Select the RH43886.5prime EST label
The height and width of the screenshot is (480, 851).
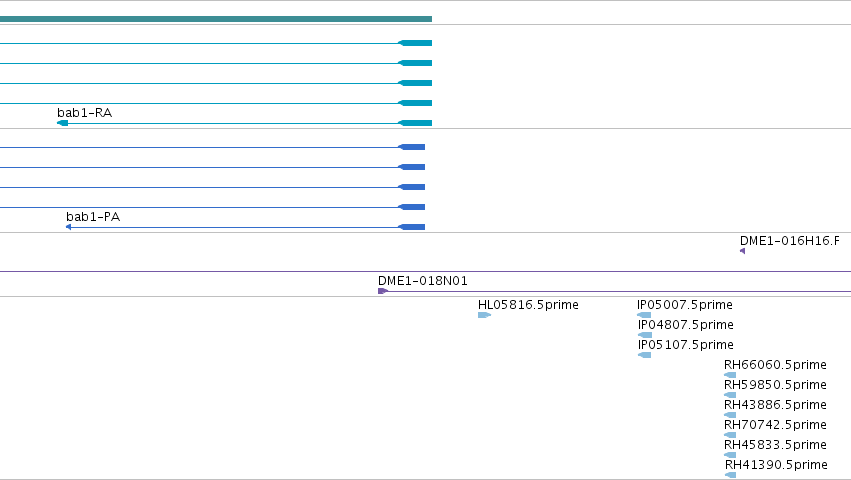click(775, 405)
